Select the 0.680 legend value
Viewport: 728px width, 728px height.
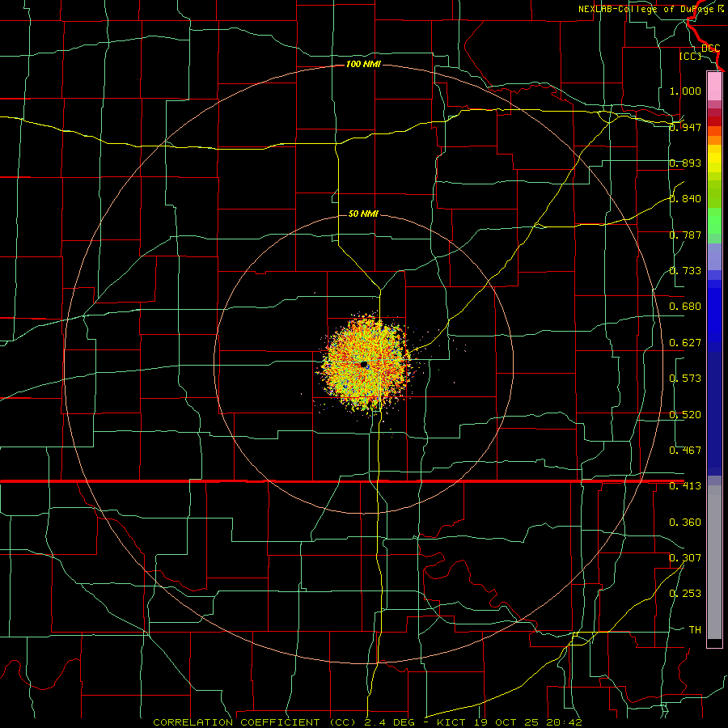(x=685, y=307)
